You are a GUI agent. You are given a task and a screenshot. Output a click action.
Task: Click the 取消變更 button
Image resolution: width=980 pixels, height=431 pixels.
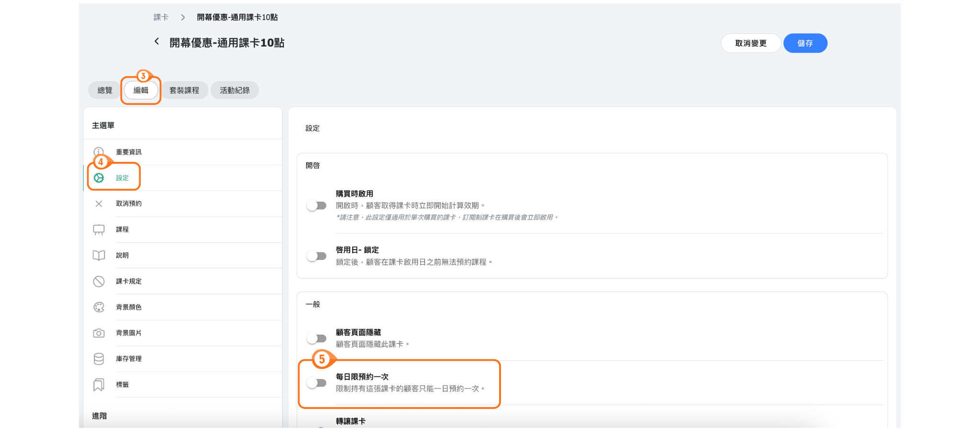750,44
